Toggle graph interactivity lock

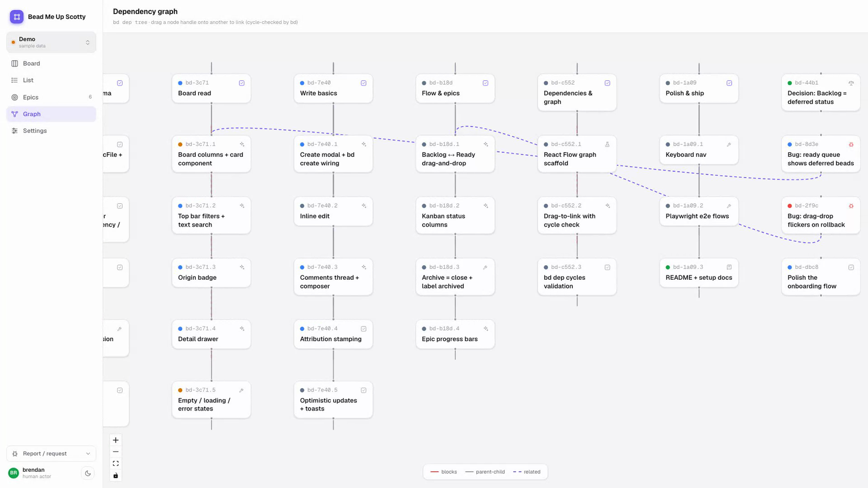(116, 476)
